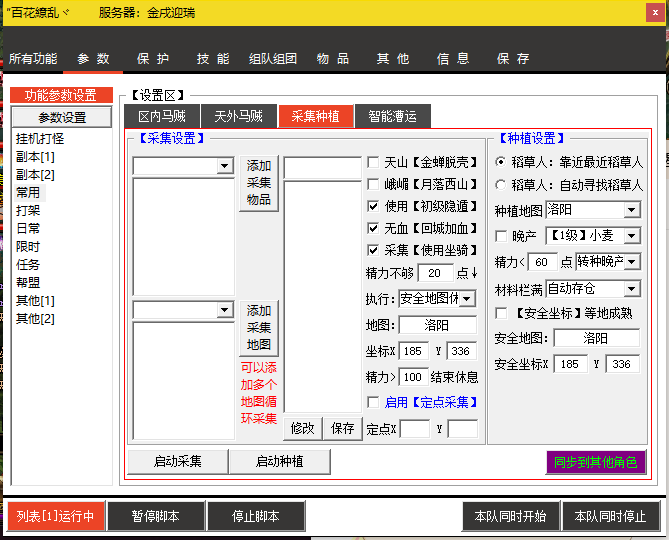The height and width of the screenshot is (540, 669).
Task: Select the 智能漕运 settings tab
Action: [393, 116]
